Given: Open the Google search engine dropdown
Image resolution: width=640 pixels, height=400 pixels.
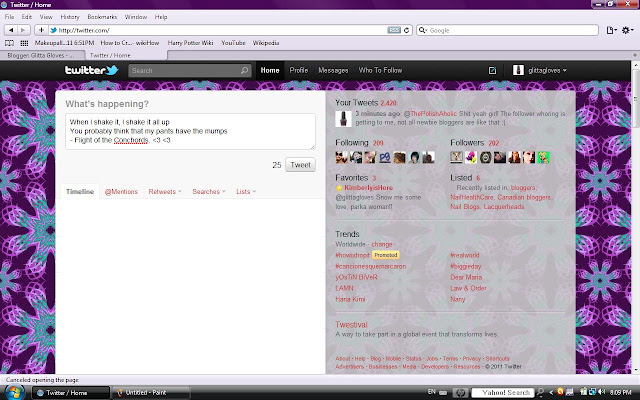Looking at the screenshot, I should point(423,30).
